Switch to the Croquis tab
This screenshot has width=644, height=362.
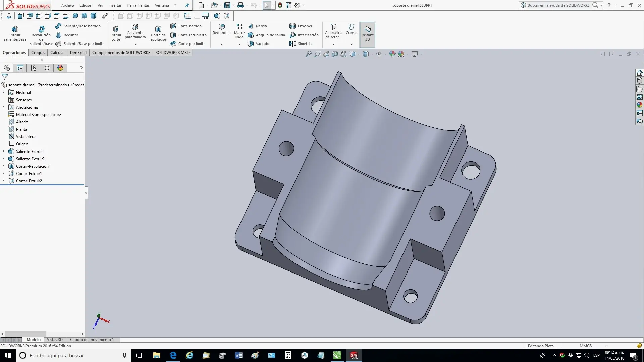pyautogui.click(x=38, y=53)
